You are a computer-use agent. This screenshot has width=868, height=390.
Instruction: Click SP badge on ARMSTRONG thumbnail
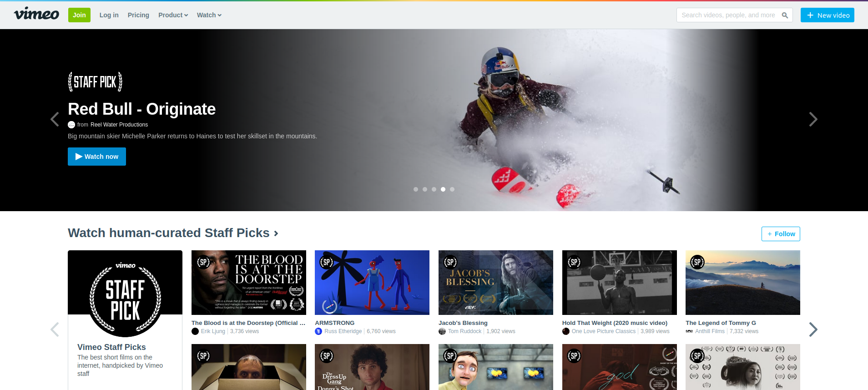(327, 262)
